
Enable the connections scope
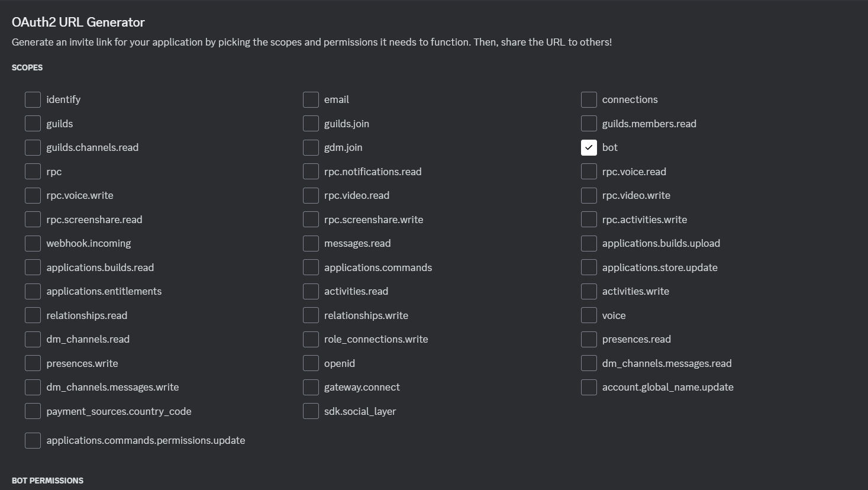click(x=589, y=99)
